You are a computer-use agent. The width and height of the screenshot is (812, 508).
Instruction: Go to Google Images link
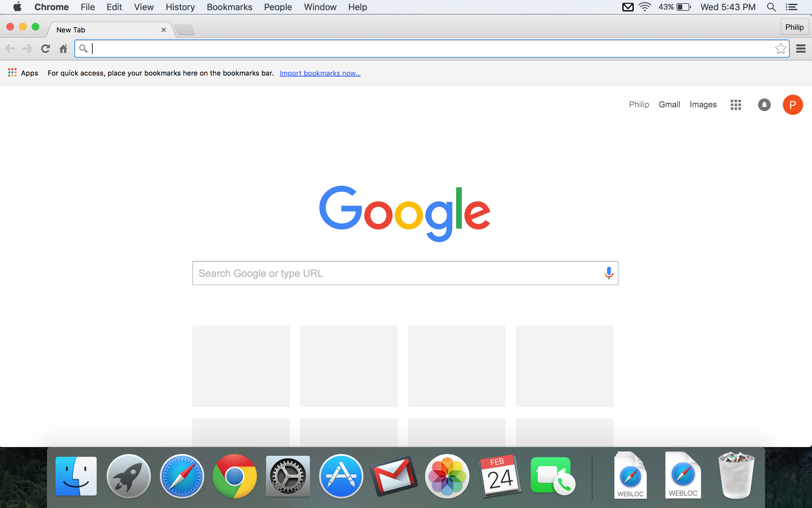(x=703, y=104)
